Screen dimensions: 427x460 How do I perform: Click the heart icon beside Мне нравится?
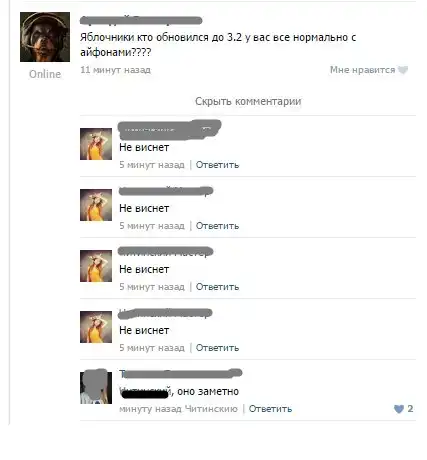[403, 70]
